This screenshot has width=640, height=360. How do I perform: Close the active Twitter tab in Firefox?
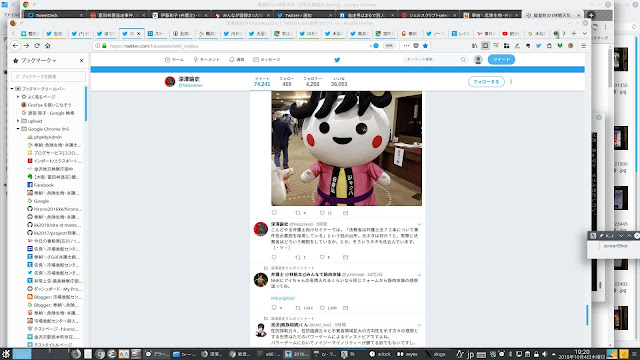(138, 33)
